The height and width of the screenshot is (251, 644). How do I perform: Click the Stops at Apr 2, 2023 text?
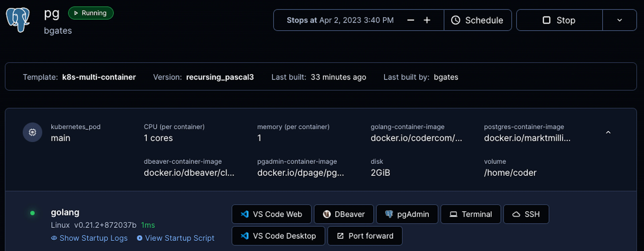[340, 20]
